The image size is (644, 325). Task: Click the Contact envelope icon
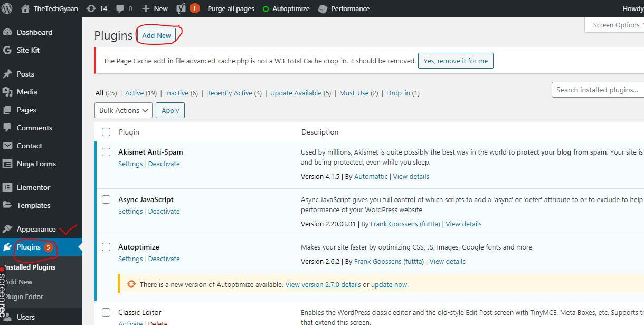click(x=7, y=146)
